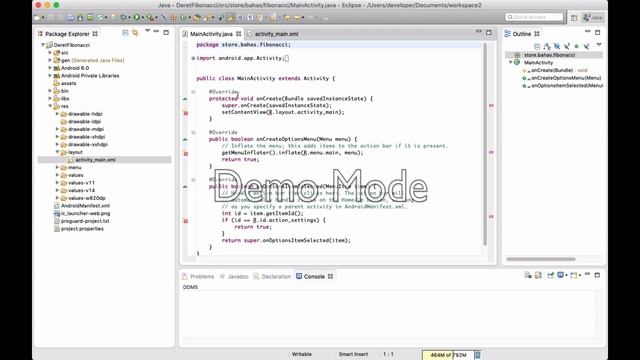640x360 pixels.
Task: Toggle Link with Editor in Package Explorer
Action: (x=135, y=33)
